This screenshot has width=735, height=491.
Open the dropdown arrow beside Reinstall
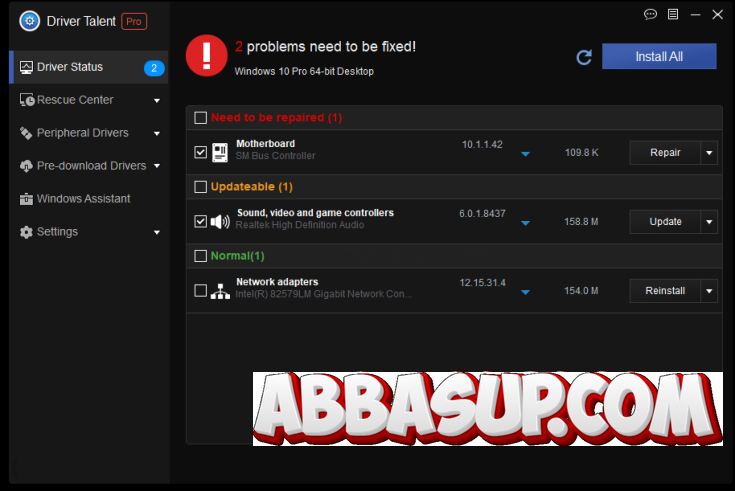point(709,291)
